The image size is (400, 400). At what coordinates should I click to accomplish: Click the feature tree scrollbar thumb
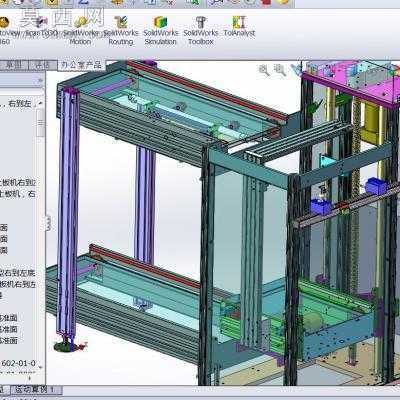pos(41,122)
